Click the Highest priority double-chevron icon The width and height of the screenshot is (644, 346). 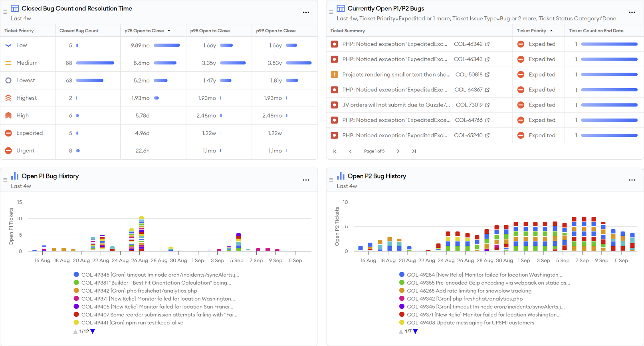pos(8,98)
